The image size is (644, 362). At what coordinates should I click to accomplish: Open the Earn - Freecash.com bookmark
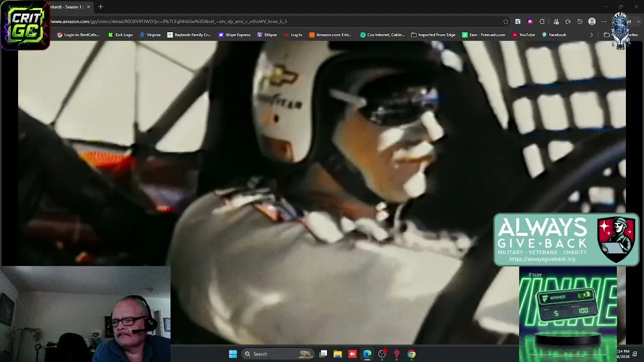pyautogui.click(x=484, y=35)
